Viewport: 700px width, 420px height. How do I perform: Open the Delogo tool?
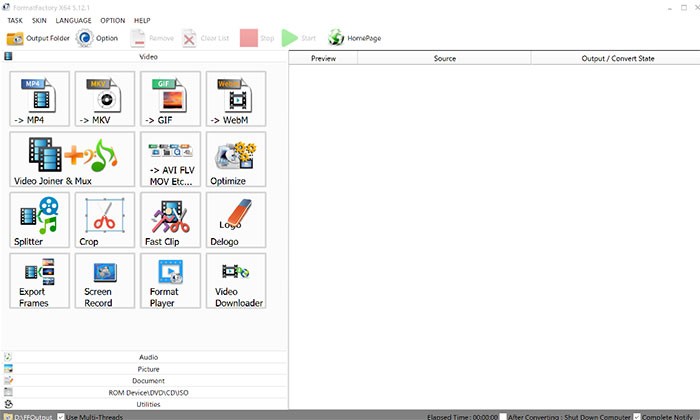tap(236, 220)
